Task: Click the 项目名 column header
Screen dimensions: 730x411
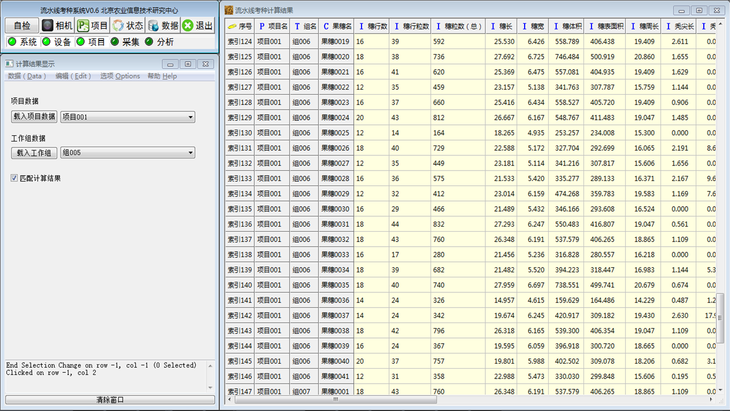Action: (272, 25)
